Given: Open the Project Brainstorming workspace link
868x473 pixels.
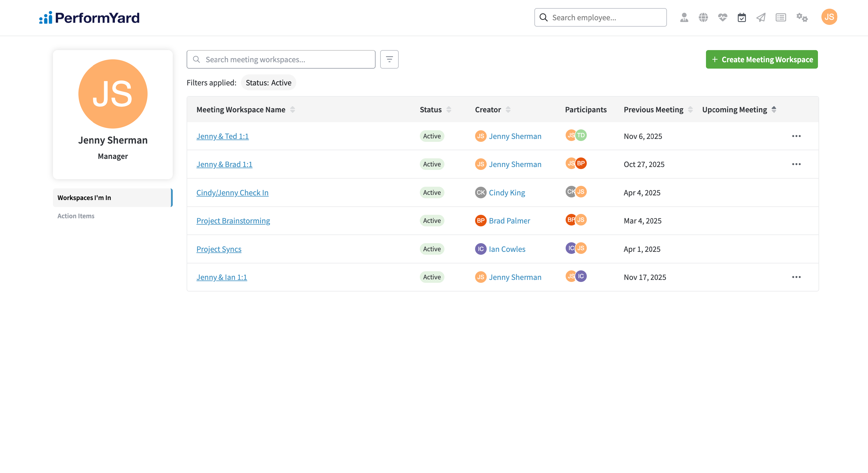Looking at the screenshot, I should [x=233, y=221].
